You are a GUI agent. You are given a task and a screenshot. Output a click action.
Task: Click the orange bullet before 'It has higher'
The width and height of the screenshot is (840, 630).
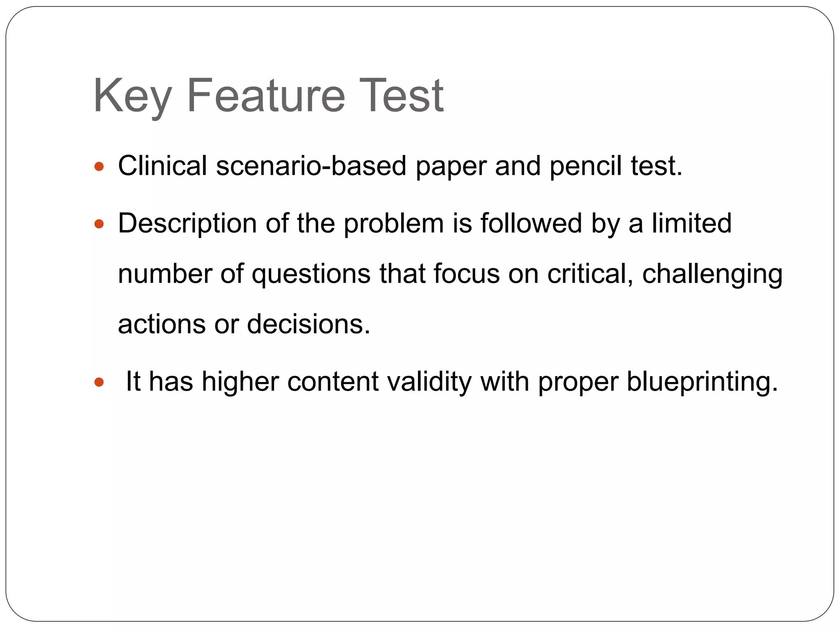(99, 382)
